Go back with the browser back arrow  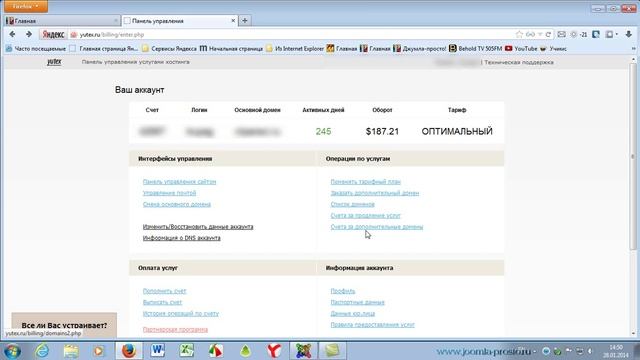[x=12, y=34]
